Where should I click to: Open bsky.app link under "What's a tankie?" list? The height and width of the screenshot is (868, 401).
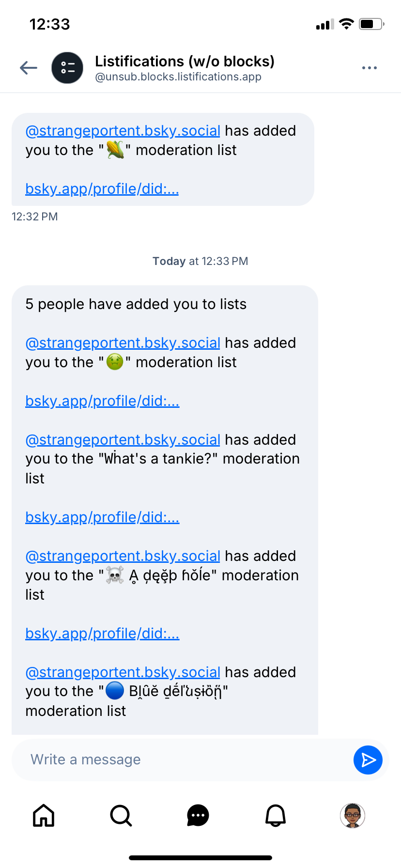(x=102, y=517)
